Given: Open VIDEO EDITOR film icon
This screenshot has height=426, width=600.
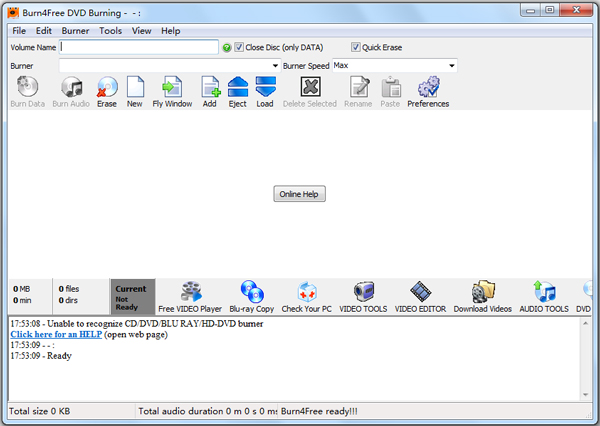Looking at the screenshot, I should (x=420, y=292).
